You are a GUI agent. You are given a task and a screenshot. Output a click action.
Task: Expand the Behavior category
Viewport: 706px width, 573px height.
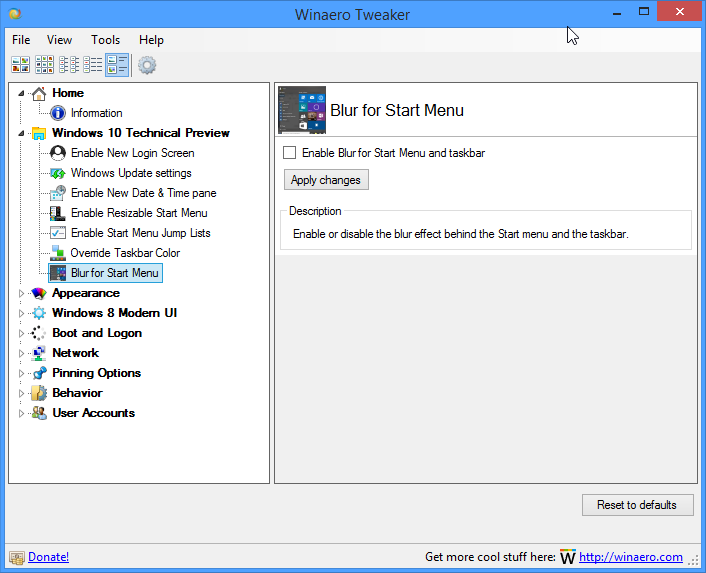coord(21,393)
